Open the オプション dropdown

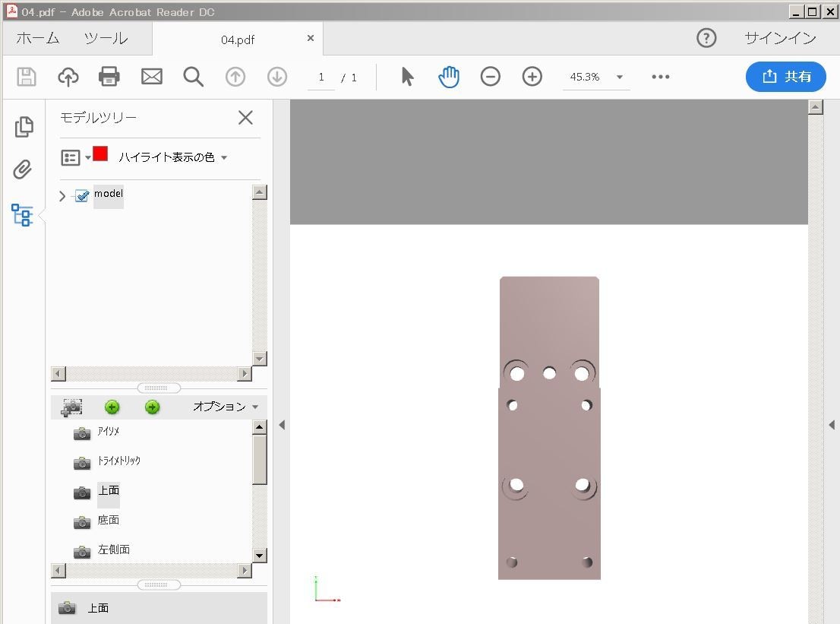coord(226,407)
